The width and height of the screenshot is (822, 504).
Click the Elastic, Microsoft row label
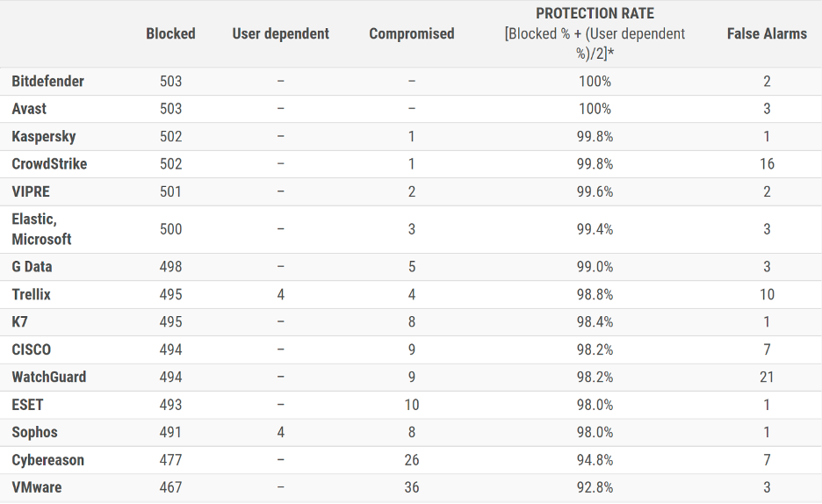tap(41, 228)
